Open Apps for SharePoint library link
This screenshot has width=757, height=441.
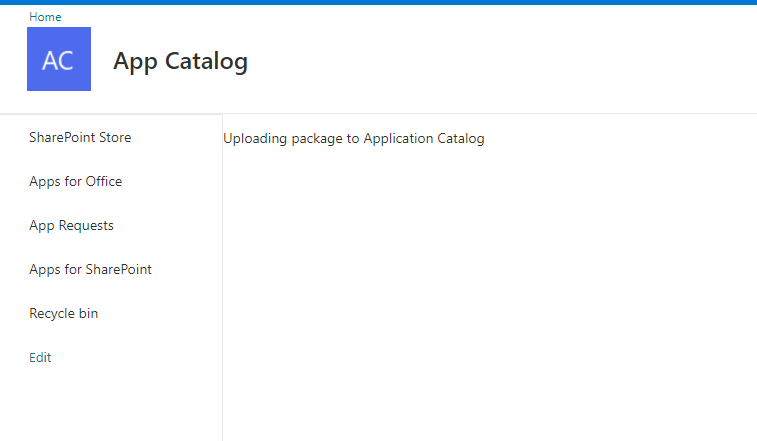point(90,269)
